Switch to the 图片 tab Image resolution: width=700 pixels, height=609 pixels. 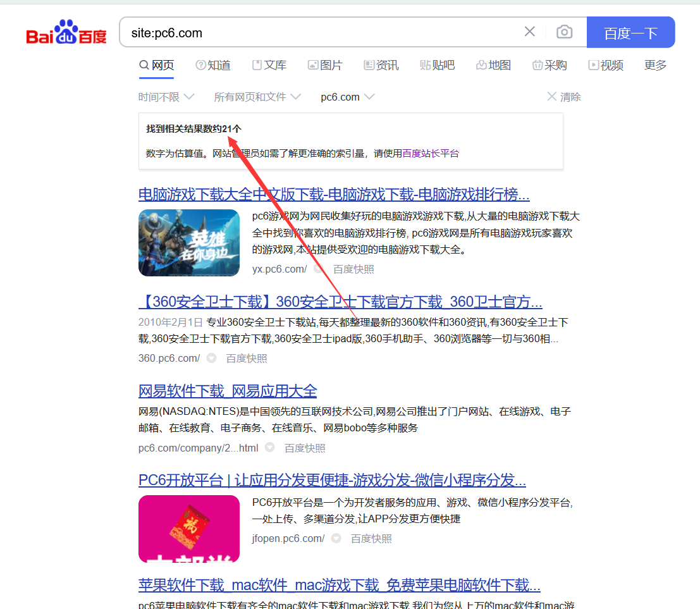click(x=325, y=65)
